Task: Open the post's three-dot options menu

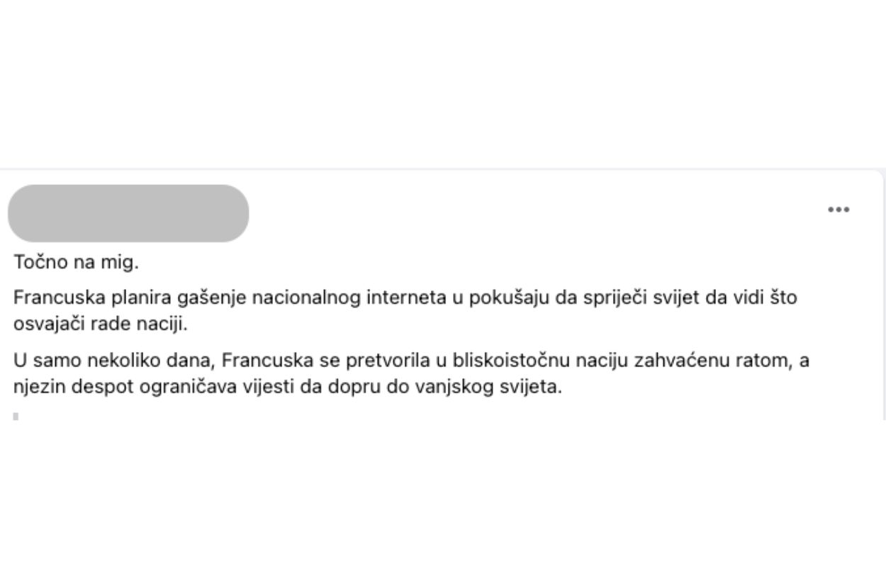Action: (839, 210)
